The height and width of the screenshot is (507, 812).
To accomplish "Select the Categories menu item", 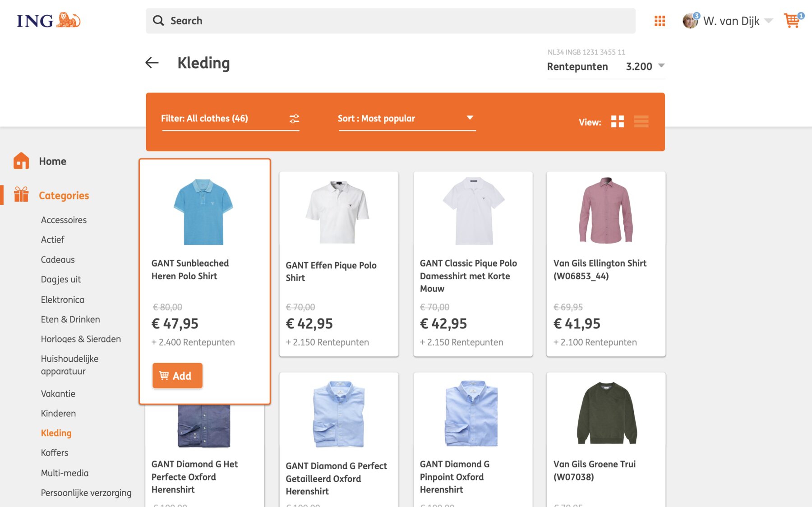I will 64,195.
